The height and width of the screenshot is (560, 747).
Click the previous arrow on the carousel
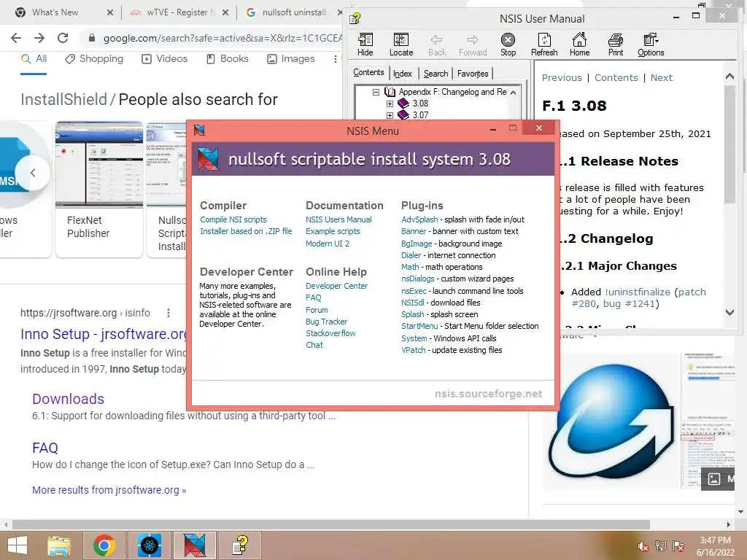[x=32, y=173]
